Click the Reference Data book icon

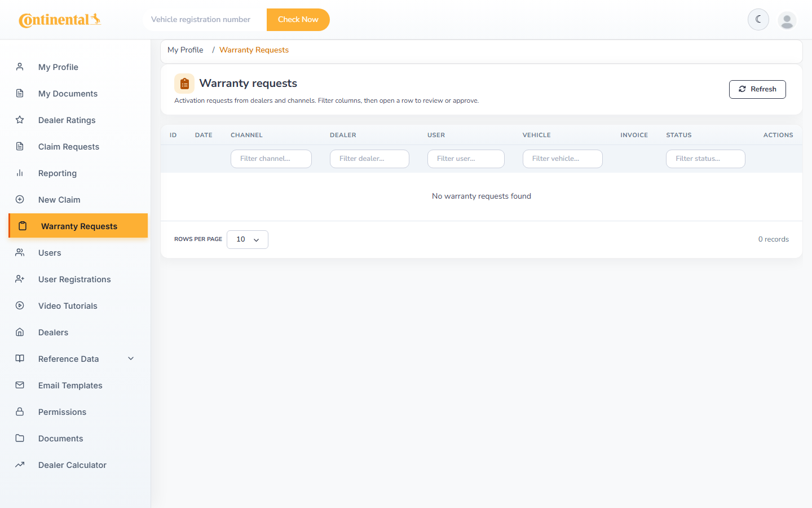click(20, 358)
